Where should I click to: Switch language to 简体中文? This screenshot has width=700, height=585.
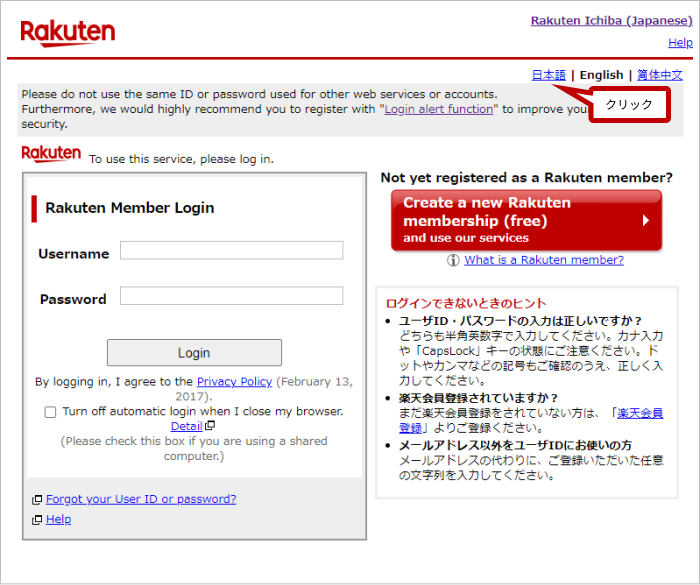pos(659,75)
